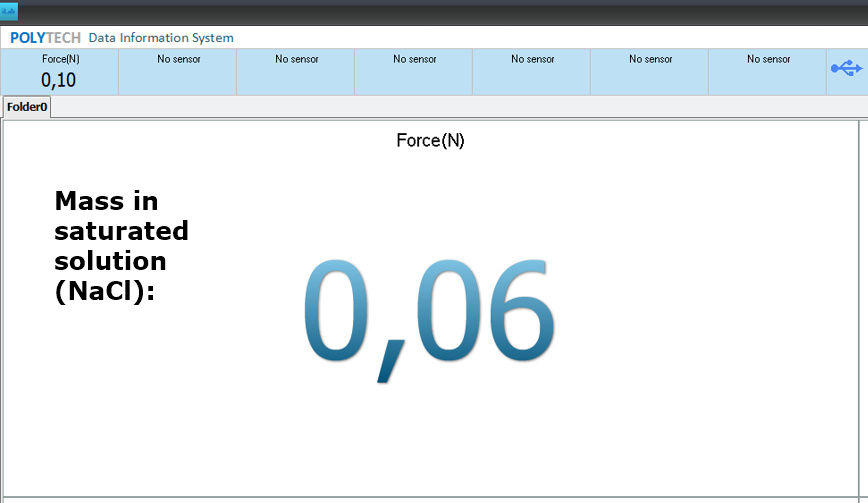Image resolution: width=868 pixels, height=503 pixels.
Task: Click the bottom border of the display panel
Action: coord(430,496)
